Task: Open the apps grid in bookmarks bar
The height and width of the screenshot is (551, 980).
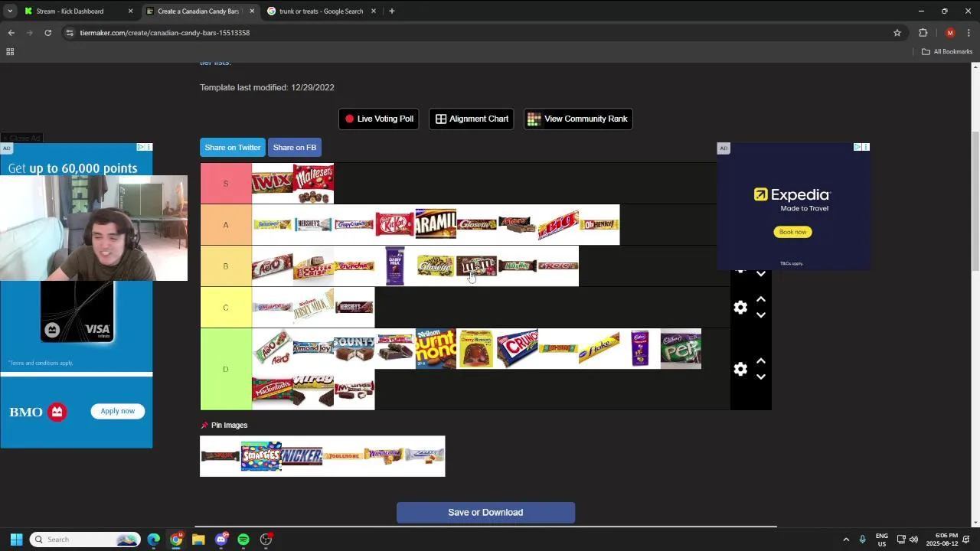Action: tap(10, 51)
